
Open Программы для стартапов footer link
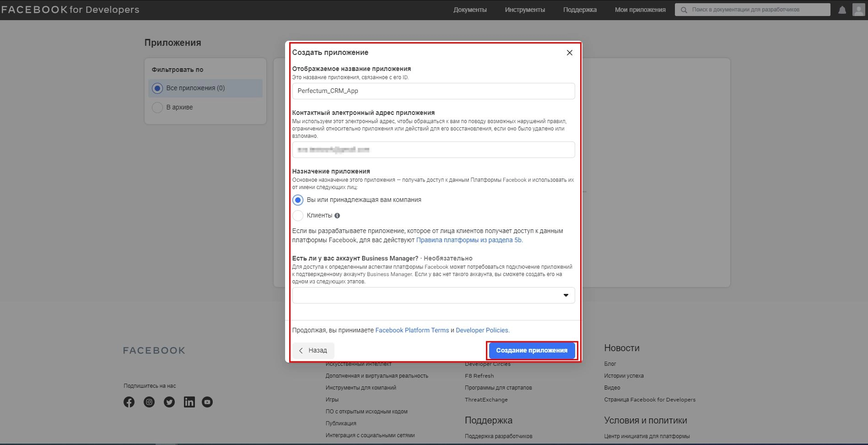click(498, 388)
